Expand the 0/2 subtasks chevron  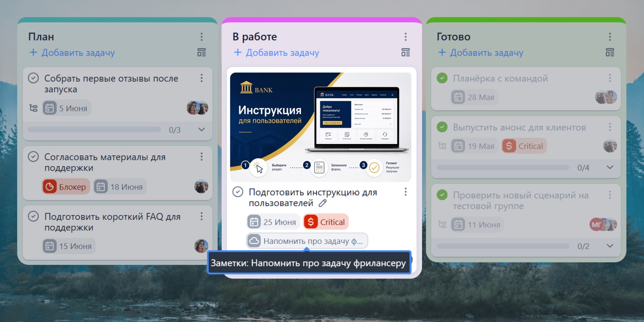coord(610,246)
